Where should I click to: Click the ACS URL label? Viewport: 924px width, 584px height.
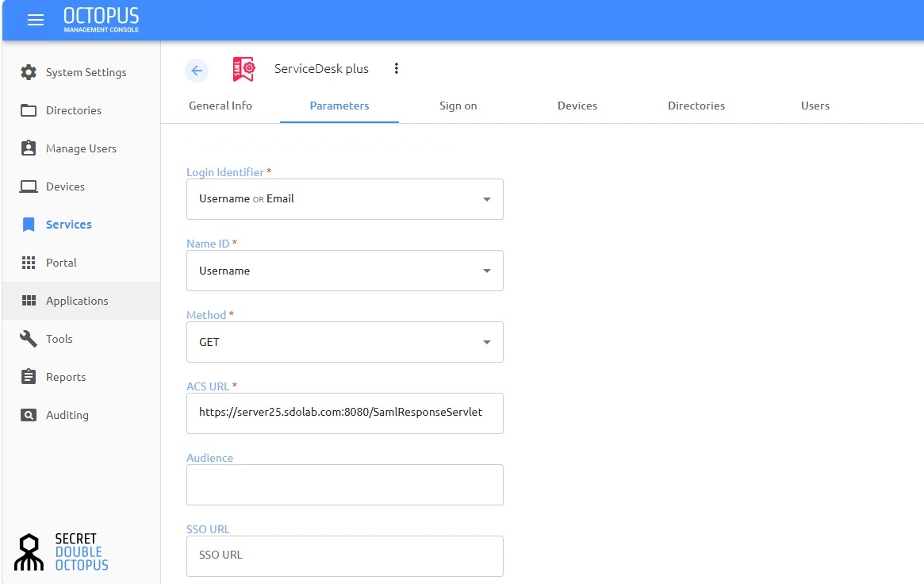coord(208,386)
